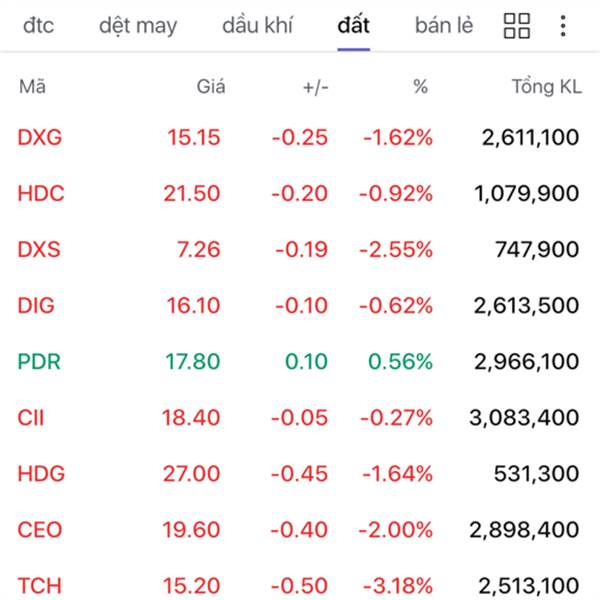
Task: Open the DIG stock details
Action: (36, 306)
